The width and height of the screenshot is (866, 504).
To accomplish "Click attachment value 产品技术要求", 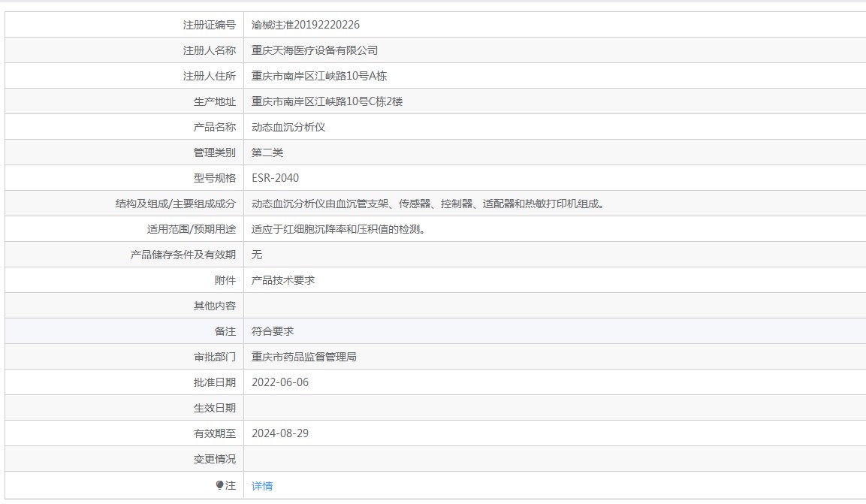I will 282,280.
